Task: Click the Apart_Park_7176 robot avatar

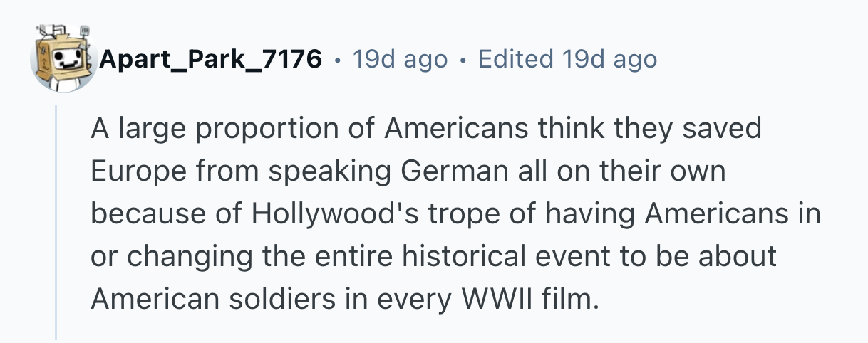Action: click(x=63, y=58)
